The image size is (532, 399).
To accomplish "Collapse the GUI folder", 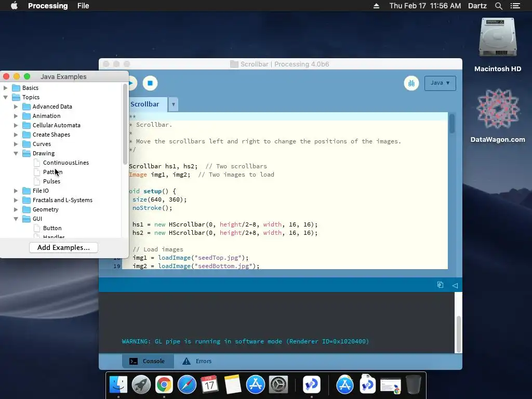I will point(16,219).
